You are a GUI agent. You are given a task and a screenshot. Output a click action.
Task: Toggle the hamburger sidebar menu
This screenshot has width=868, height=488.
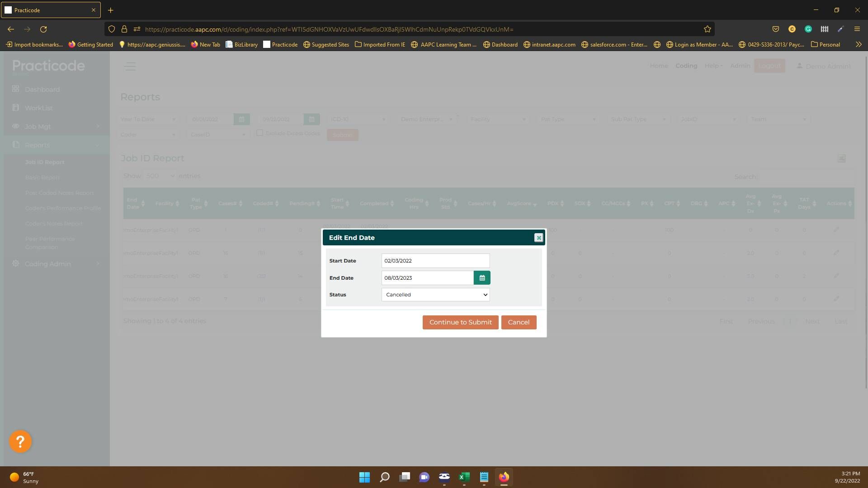click(x=130, y=66)
